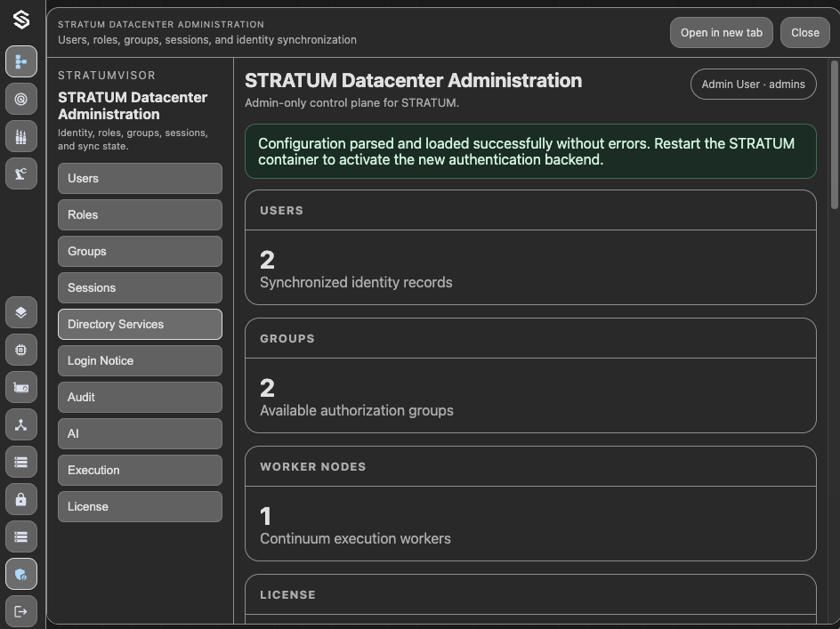Open the Roles admin section
The width and height of the screenshot is (840, 629).
140,214
